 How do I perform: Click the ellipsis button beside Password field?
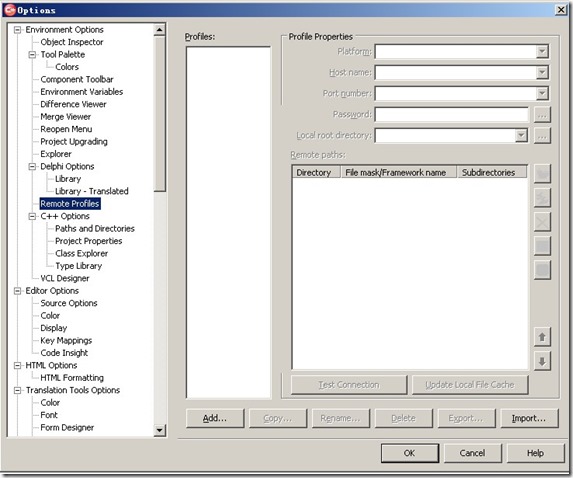[x=542, y=115]
